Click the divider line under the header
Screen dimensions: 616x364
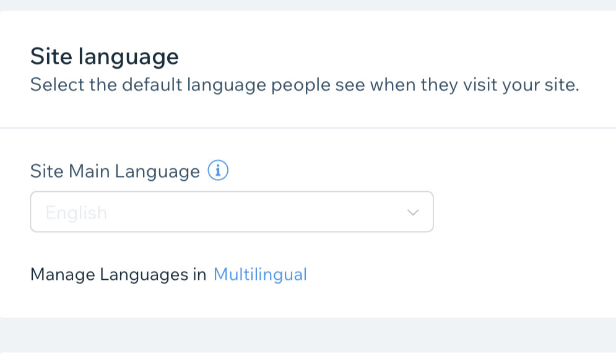click(x=308, y=128)
